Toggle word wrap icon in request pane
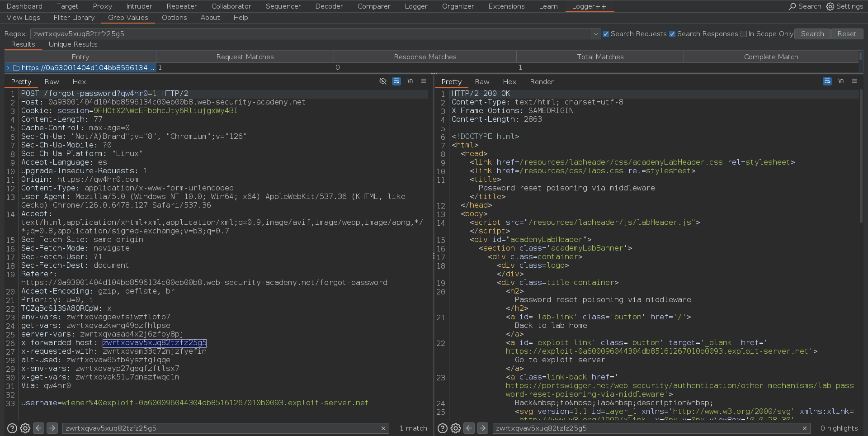Screen dimensions: 868x436 coord(396,81)
